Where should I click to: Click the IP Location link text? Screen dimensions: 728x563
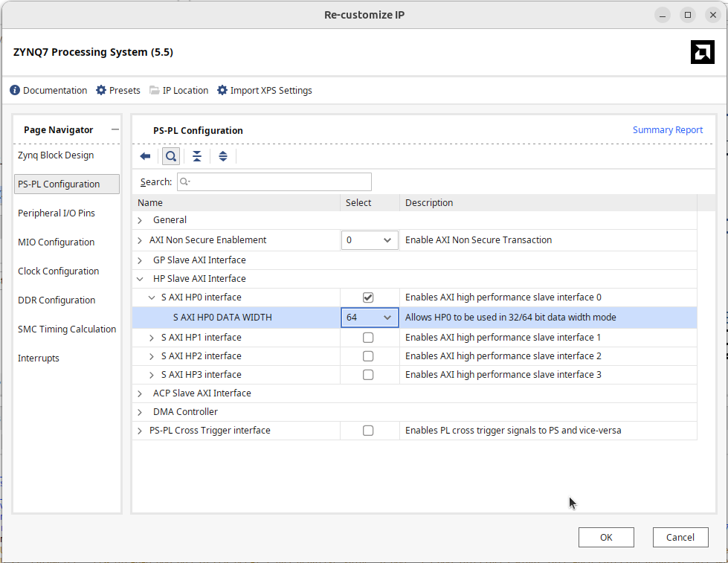point(185,90)
